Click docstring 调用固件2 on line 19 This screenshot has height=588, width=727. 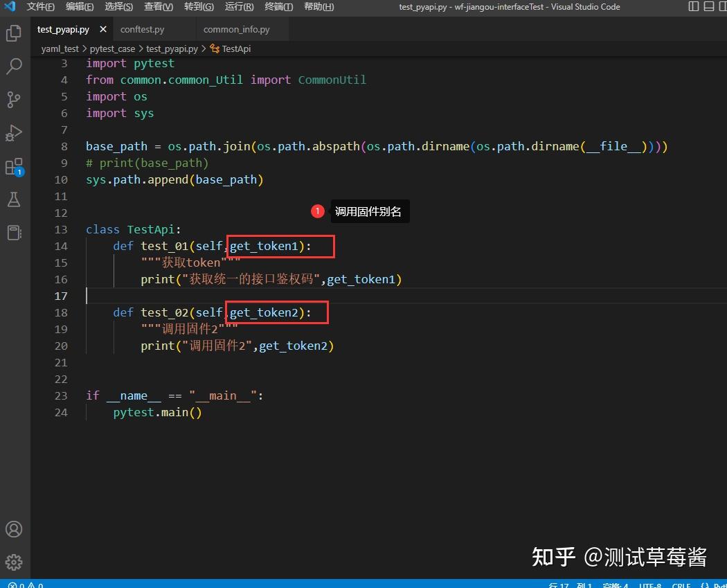pyautogui.click(x=189, y=329)
